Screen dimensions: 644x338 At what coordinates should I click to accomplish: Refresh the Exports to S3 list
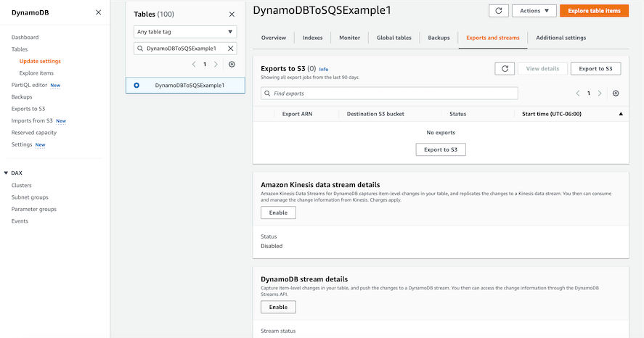pyautogui.click(x=505, y=68)
